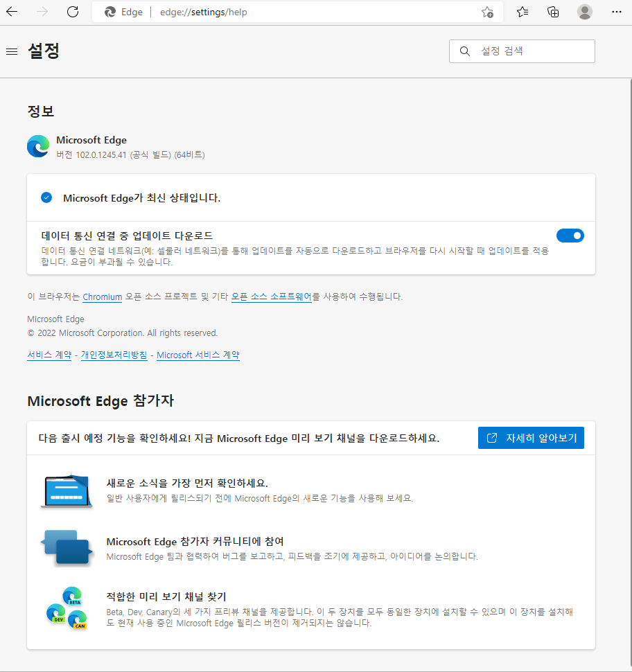
Task: Open the settings hamburger menu
Action: point(12,51)
